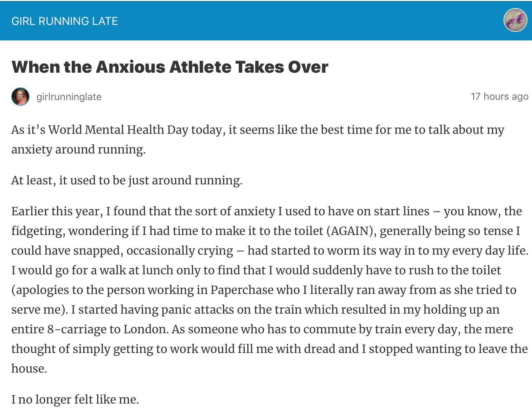Select the GIRL RUNNING LATE header text
Viewport: 532px width, 419px height.
(64, 21)
